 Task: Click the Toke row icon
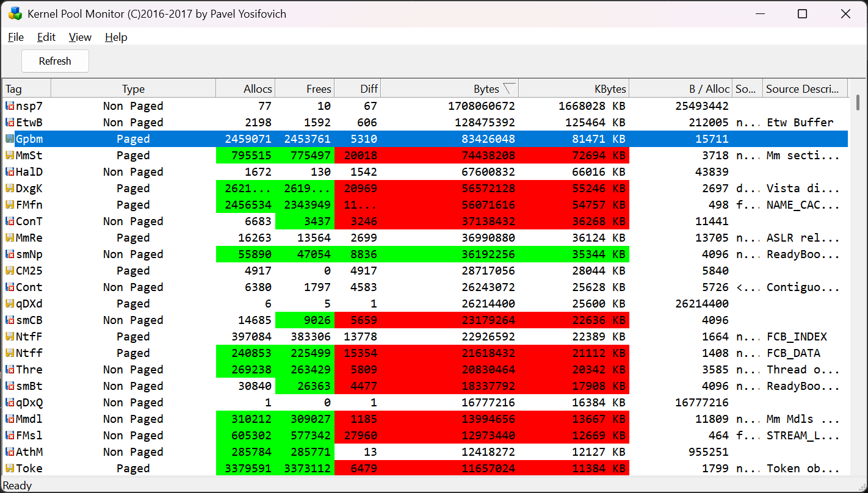pos(10,469)
